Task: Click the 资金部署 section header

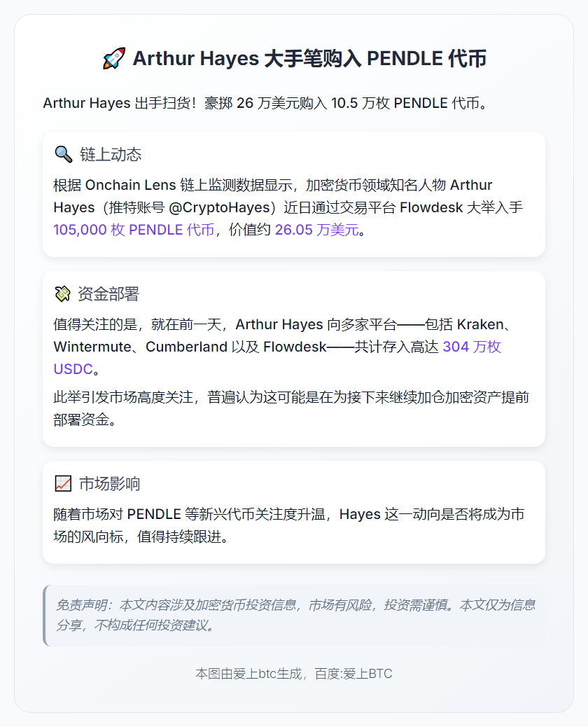Action: 101,294
